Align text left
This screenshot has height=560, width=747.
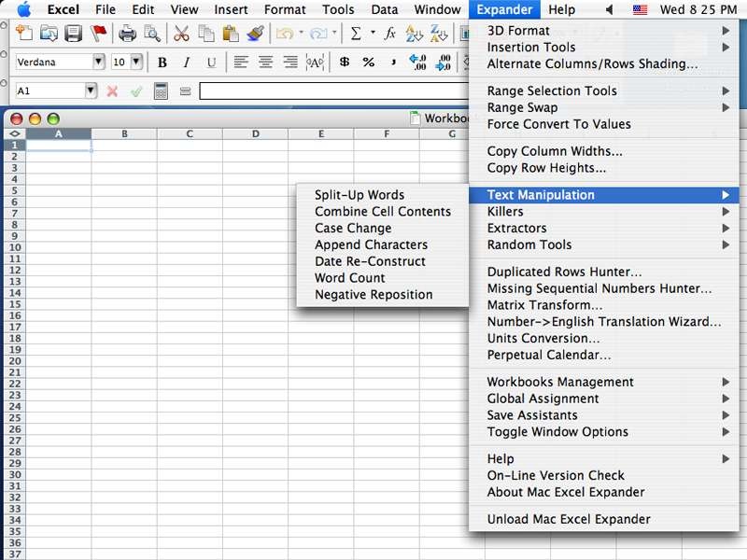241,63
